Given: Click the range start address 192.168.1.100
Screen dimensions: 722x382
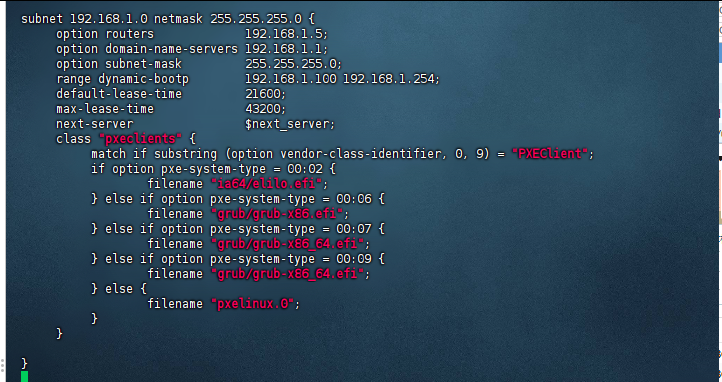Looking at the screenshot, I should tap(291, 79).
